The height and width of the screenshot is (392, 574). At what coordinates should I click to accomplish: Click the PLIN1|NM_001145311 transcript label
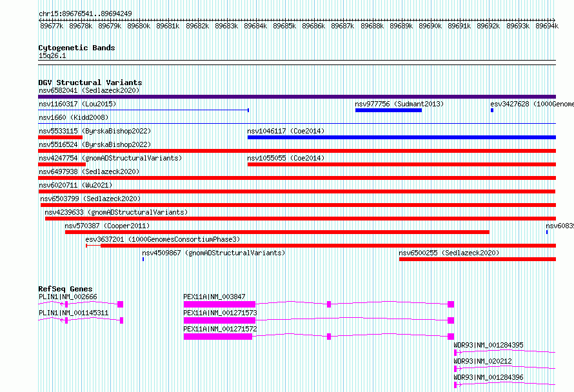[x=74, y=313]
